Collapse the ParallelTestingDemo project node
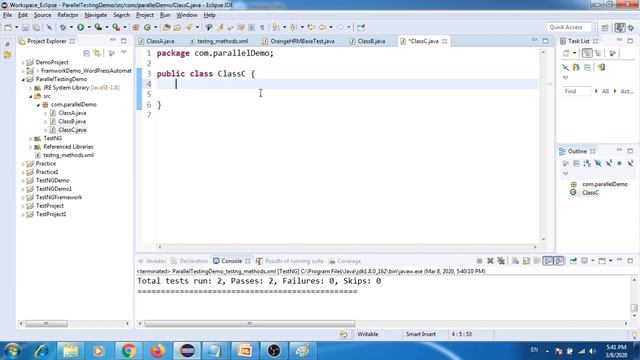The height and width of the screenshot is (360, 640). 23,79
